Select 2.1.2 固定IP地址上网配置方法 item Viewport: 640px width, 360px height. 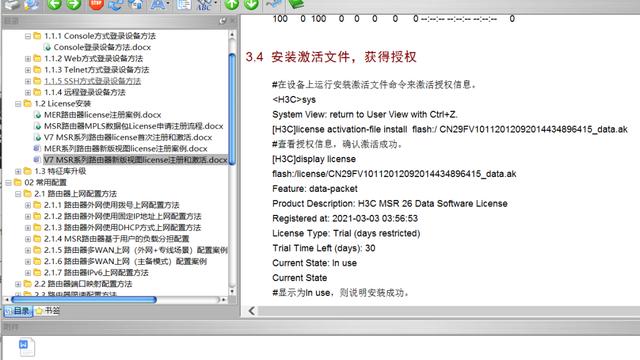pos(122,216)
